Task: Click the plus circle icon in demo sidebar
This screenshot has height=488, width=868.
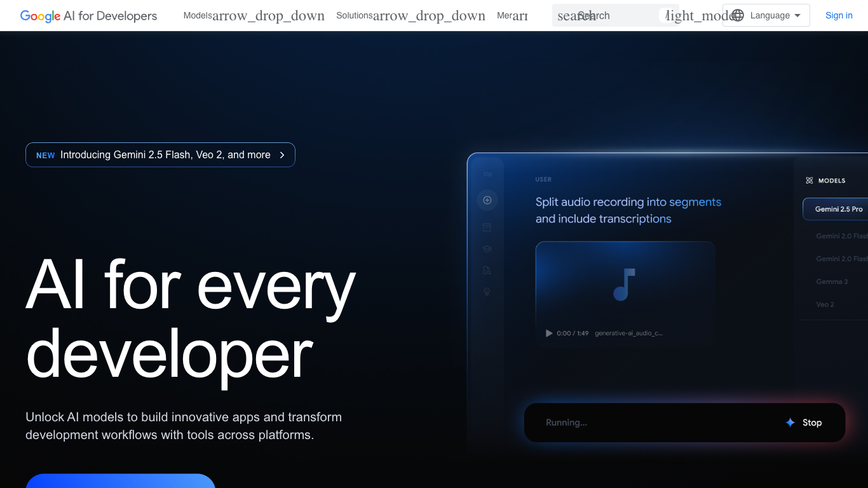Action: (487, 200)
